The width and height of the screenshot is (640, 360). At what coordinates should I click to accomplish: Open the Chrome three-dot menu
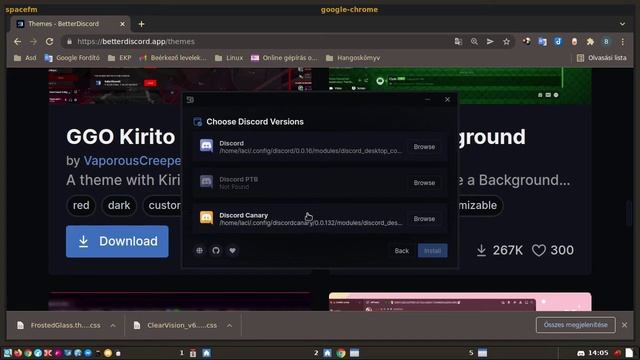pos(622,42)
